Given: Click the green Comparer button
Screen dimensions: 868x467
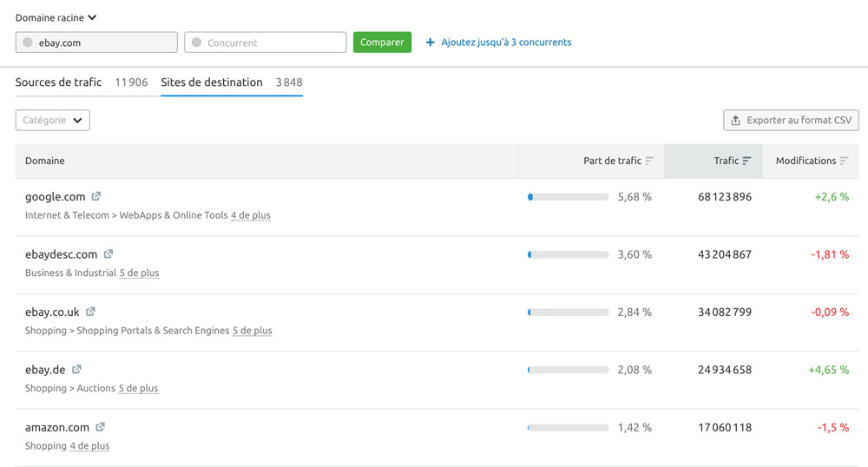Looking at the screenshot, I should (x=382, y=42).
